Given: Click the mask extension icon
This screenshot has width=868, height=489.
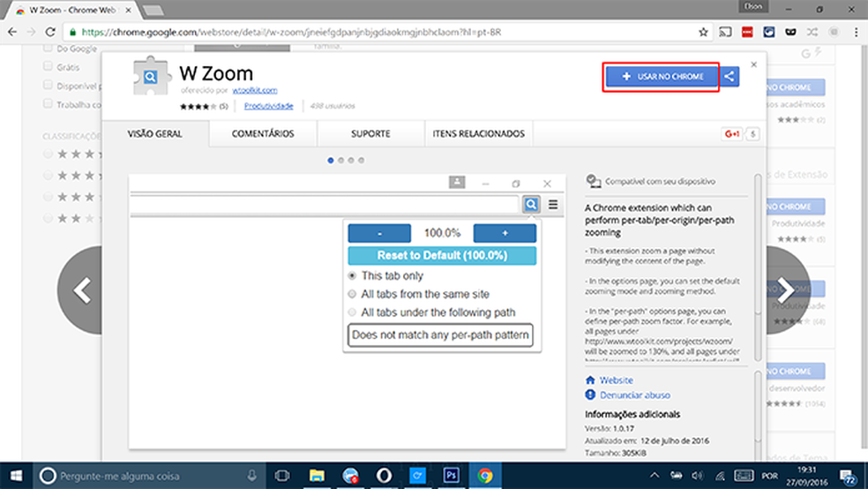Looking at the screenshot, I should pyautogui.click(x=790, y=32).
